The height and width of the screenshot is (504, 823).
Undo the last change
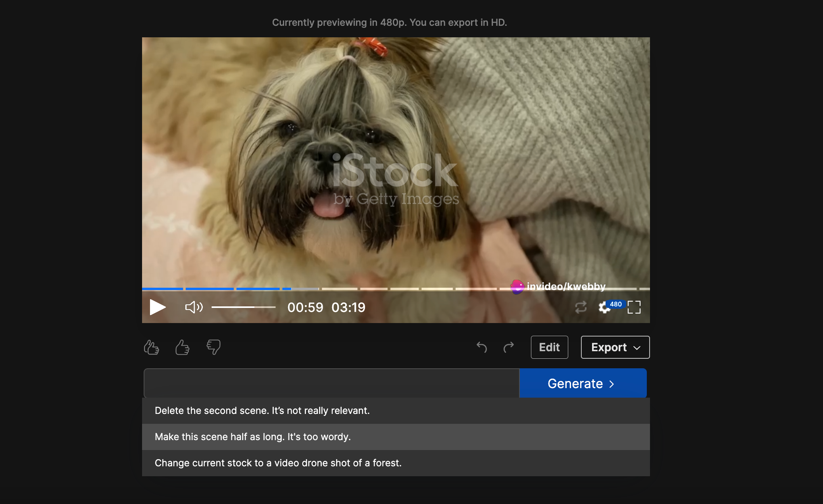pyautogui.click(x=481, y=347)
